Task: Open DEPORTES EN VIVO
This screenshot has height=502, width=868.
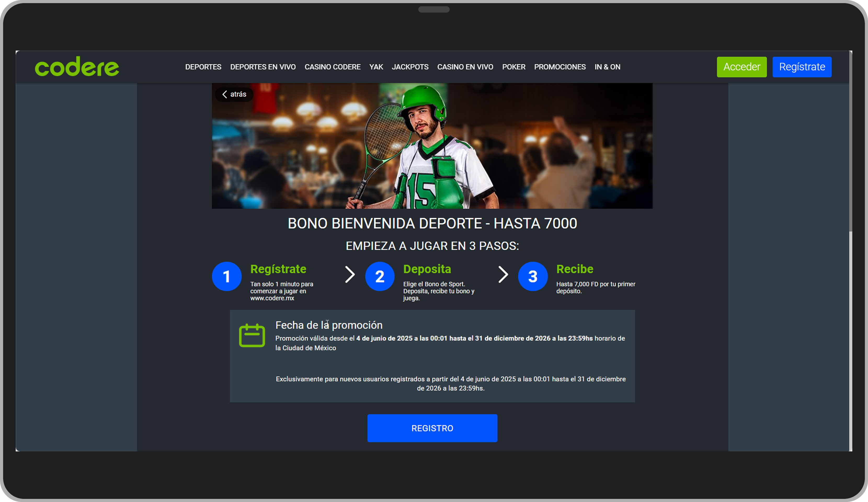Action: [263, 67]
